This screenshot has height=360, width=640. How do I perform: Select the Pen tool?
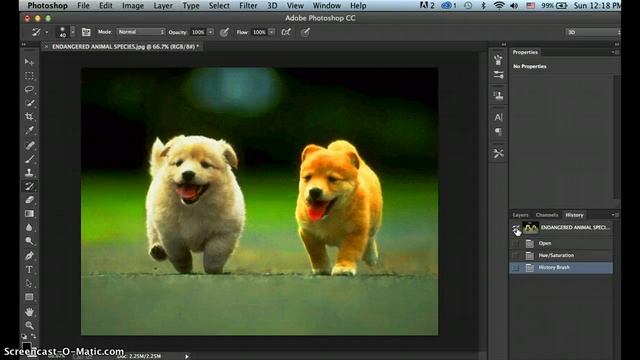click(x=29, y=256)
